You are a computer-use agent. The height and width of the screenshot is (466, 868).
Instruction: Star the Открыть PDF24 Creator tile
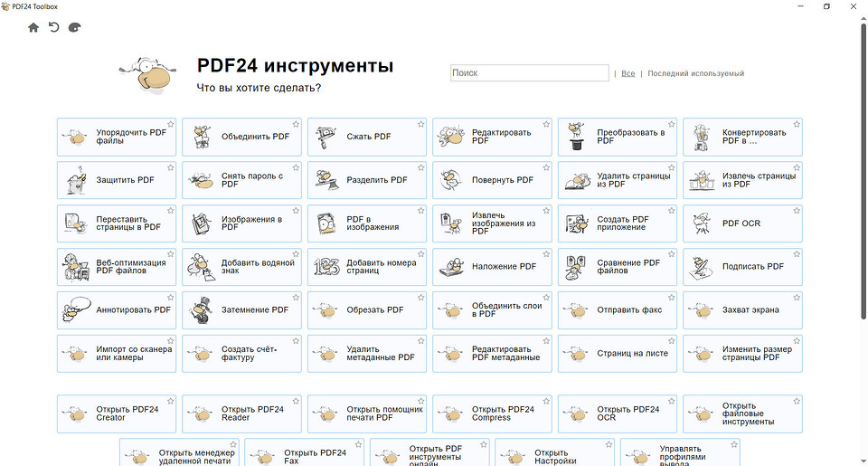coord(171,401)
